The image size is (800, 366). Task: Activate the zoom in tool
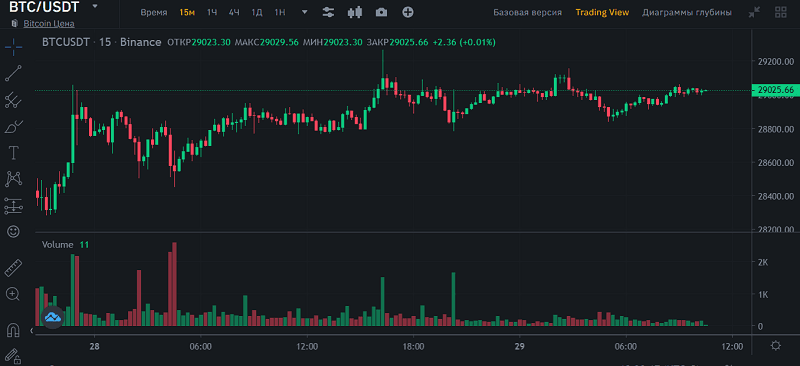(x=13, y=294)
